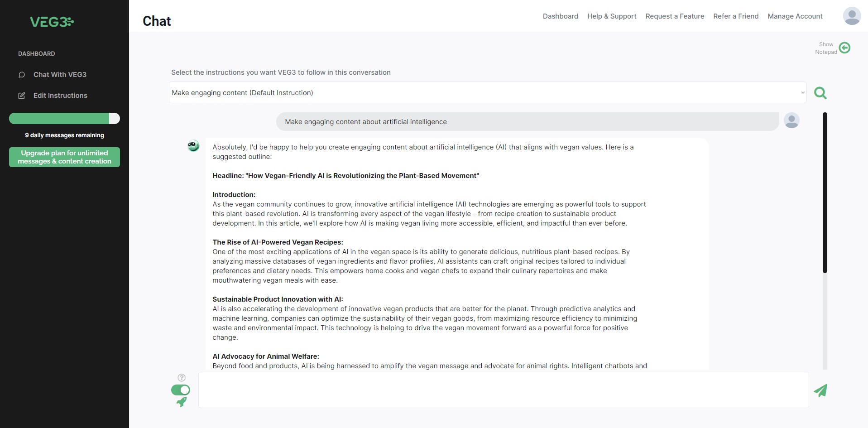Open Chat With VEG3 in sidebar
Image resolution: width=868 pixels, height=428 pixels.
click(x=60, y=75)
